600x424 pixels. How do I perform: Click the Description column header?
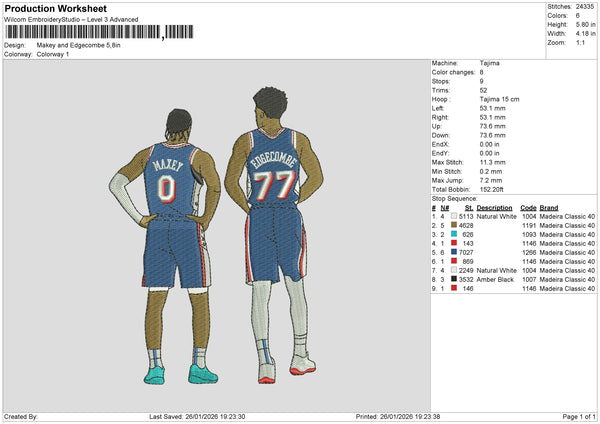(495, 208)
